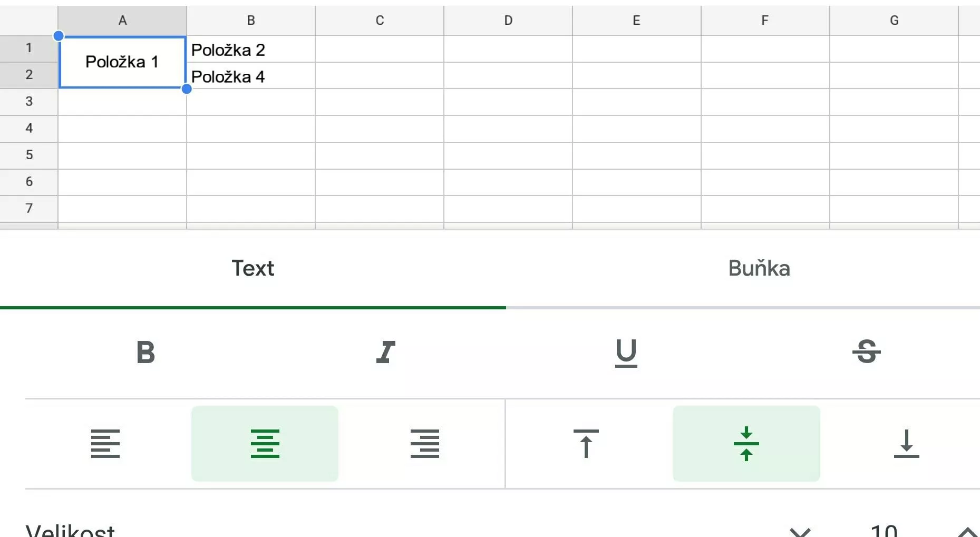This screenshot has height=537, width=980.
Task: Select column C header
Action: coord(380,21)
